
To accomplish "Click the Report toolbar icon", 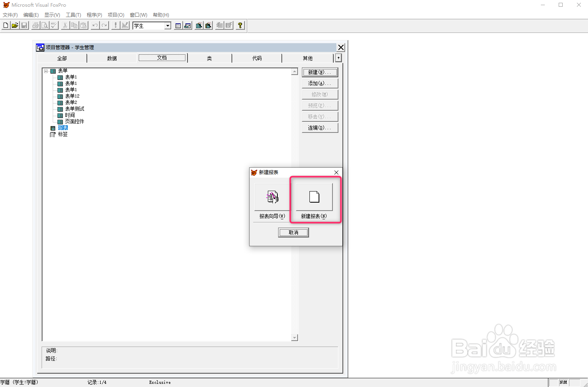I will pos(208,25).
